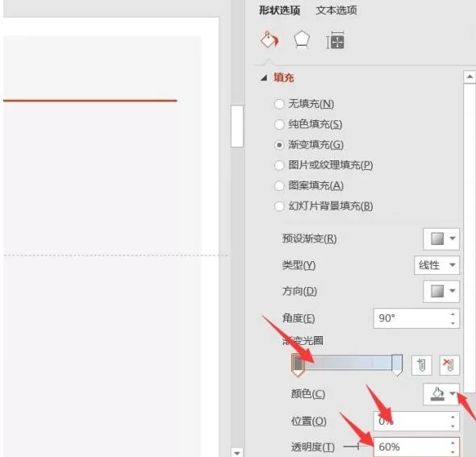Image resolution: width=476 pixels, height=457 pixels.
Task: Open the Fill & Line paint bucket icon
Action: [269, 40]
